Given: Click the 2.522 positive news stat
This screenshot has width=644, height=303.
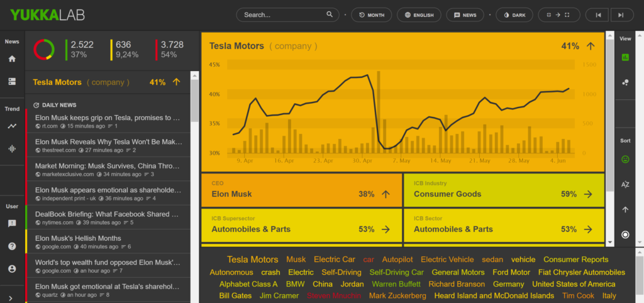Looking at the screenshot, I should [80, 49].
